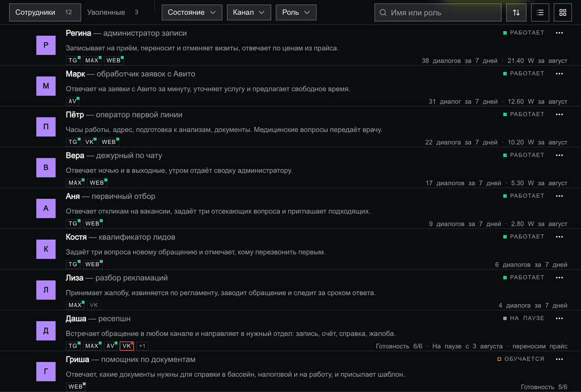Viewport: 581px width, 392px height.
Task: Open the three-dot menu for Регина
Action: tap(559, 33)
